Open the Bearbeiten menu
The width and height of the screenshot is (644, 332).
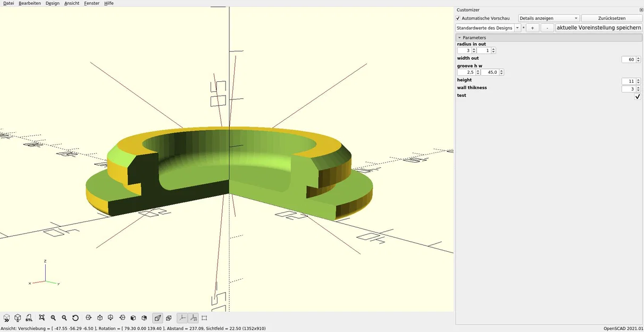(x=30, y=3)
